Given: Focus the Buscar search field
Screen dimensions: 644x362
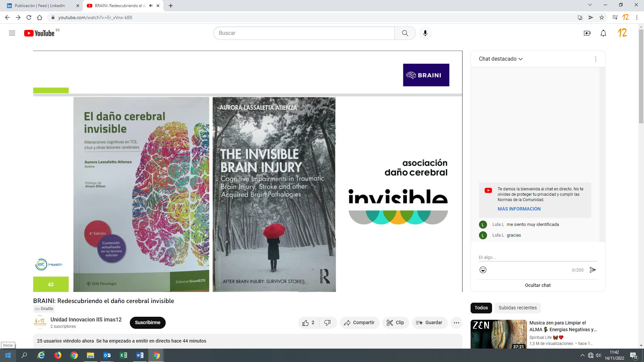Looking at the screenshot, I should pyautogui.click(x=304, y=33).
